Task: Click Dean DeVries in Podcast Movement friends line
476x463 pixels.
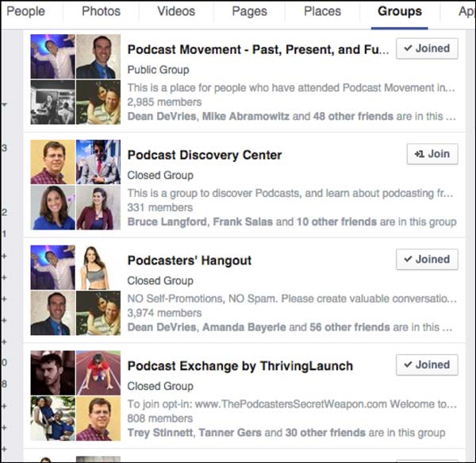Action: [162, 116]
